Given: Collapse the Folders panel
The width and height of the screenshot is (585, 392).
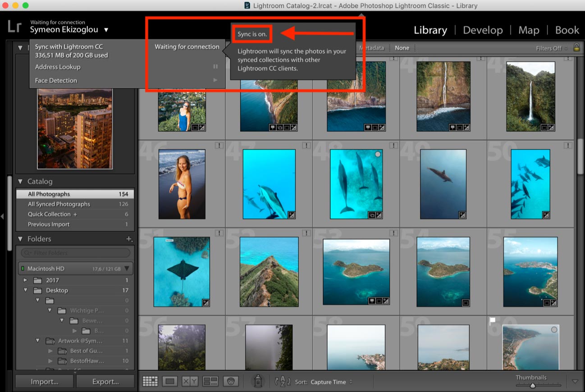Looking at the screenshot, I should pos(20,239).
